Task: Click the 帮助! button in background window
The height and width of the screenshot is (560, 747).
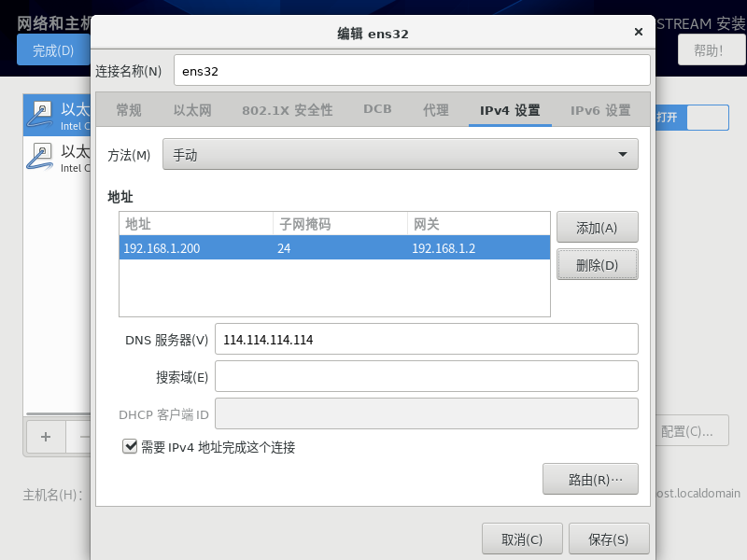Action: 712,50
